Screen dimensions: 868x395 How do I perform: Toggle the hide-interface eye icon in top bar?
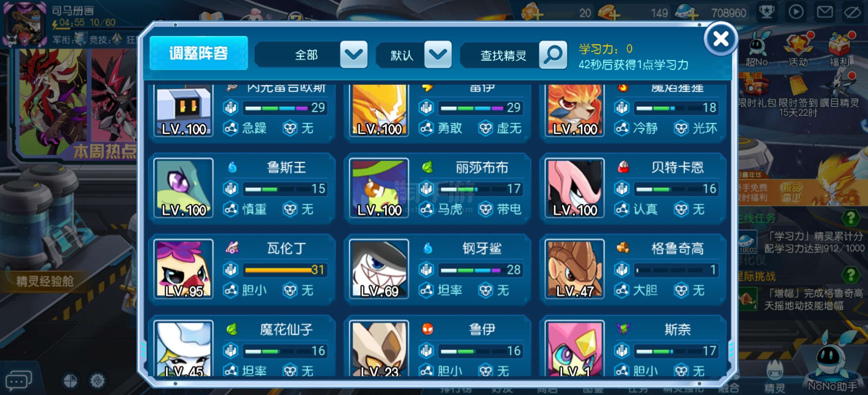854,12
